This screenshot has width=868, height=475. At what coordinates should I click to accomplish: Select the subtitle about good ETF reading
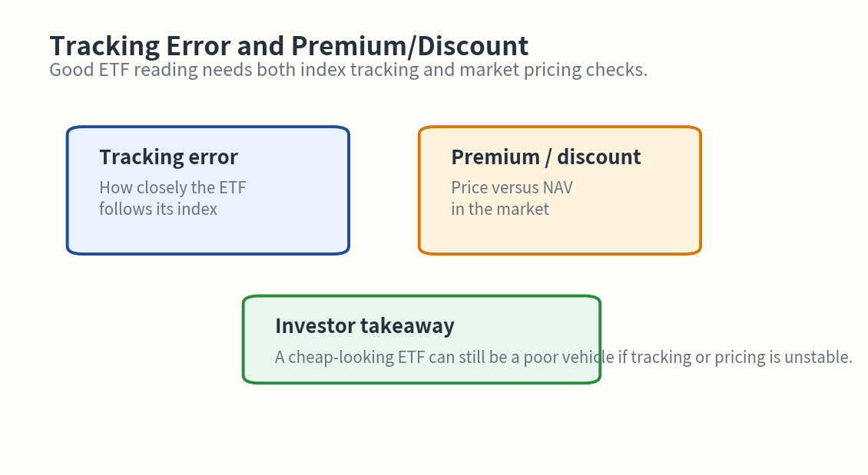click(348, 70)
